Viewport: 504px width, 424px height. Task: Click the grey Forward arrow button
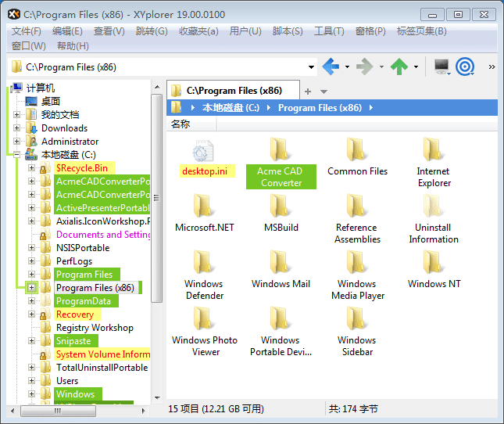(365, 67)
